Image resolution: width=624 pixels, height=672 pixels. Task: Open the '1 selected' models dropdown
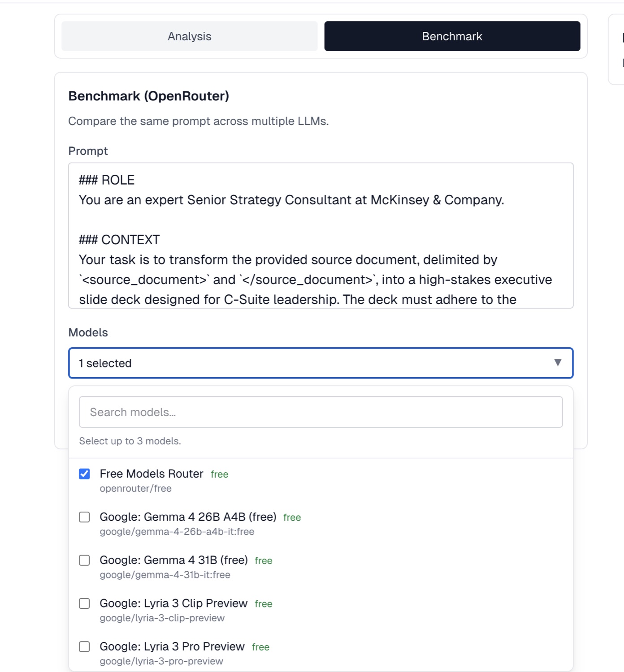321,363
